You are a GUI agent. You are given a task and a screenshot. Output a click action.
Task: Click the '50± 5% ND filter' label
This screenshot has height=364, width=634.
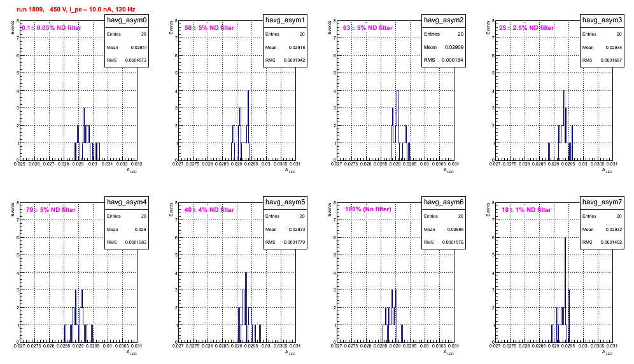209,28
